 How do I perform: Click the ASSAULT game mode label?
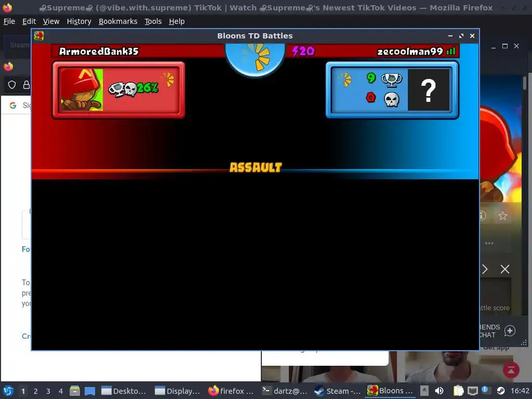[x=256, y=167]
